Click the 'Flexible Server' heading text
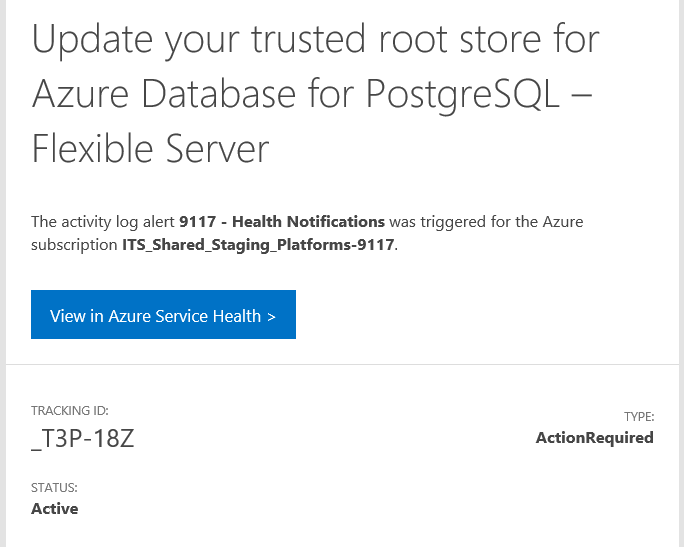The width and height of the screenshot is (684, 547). [150, 149]
